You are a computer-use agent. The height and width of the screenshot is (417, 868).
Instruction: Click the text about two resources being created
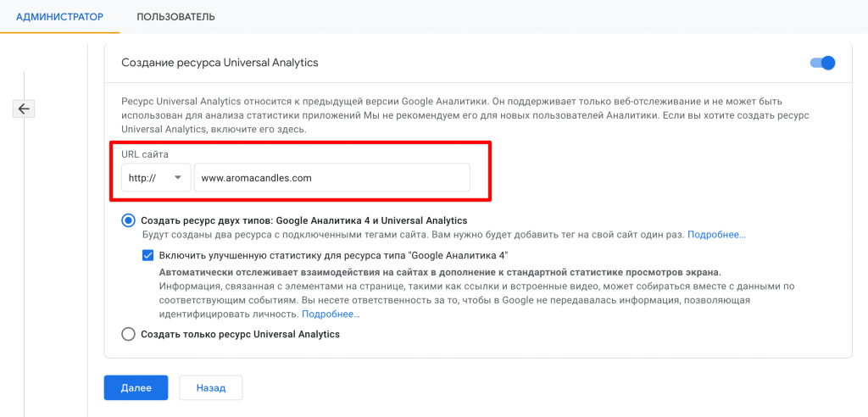point(413,234)
